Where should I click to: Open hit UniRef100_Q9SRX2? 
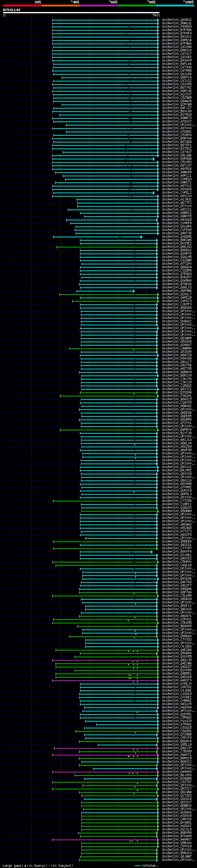[177, 20]
